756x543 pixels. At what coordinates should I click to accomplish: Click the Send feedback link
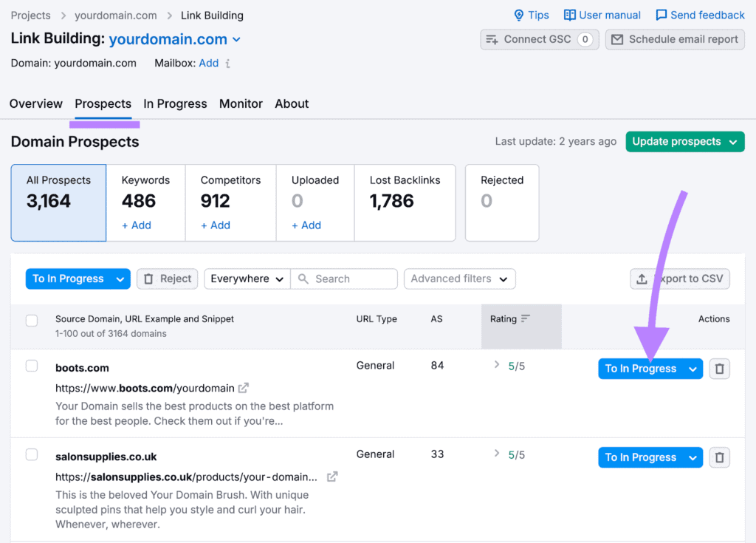coord(700,15)
